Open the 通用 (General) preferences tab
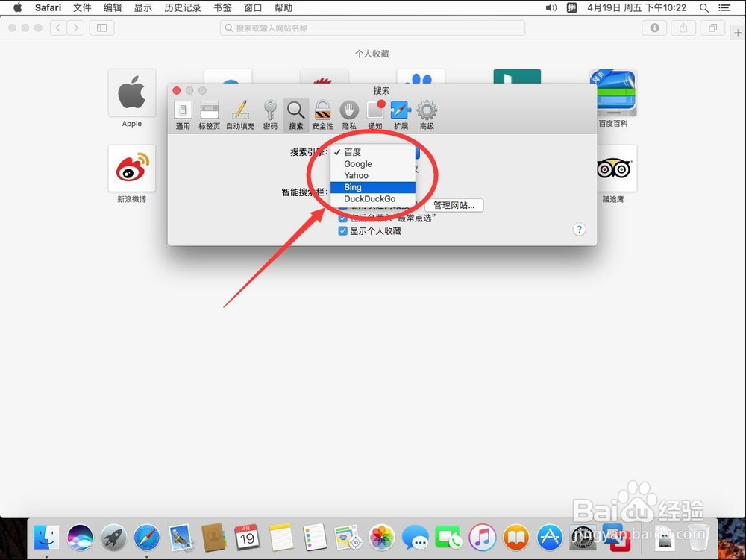Viewport: 746px width, 560px height. coord(183,115)
